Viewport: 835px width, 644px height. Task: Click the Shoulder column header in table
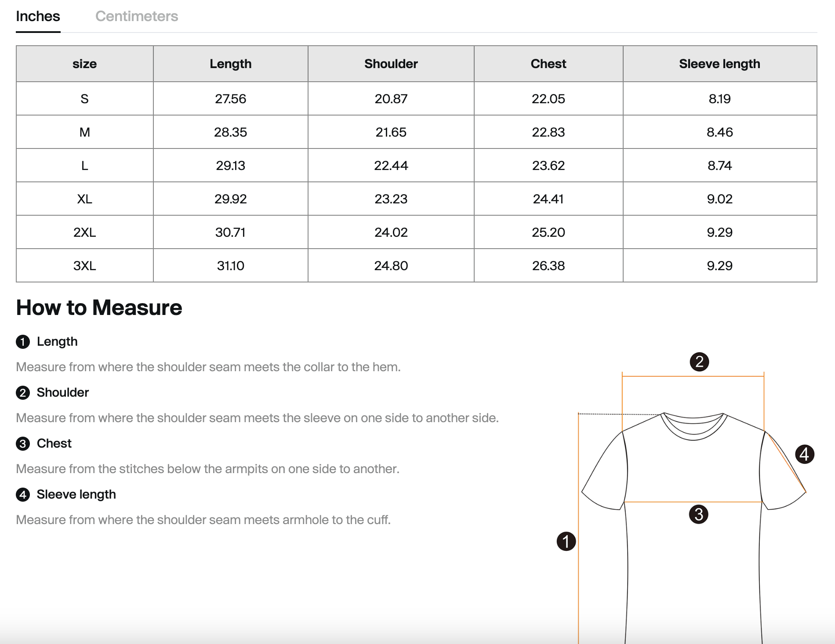pyautogui.click(x=391, y=64)
